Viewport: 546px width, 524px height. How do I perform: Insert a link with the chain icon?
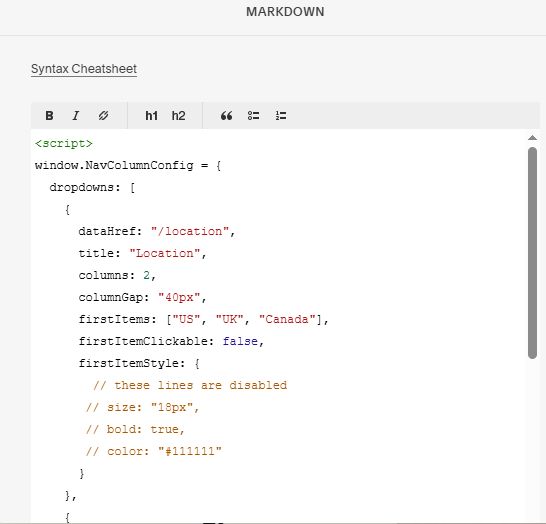[x=103, y=116]
